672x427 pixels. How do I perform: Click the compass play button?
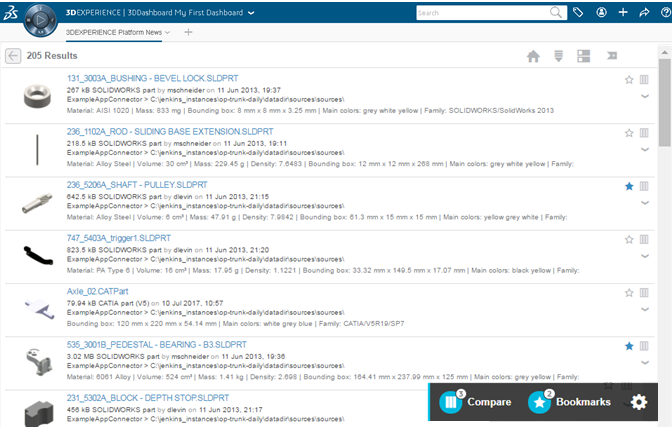(40, 20)
